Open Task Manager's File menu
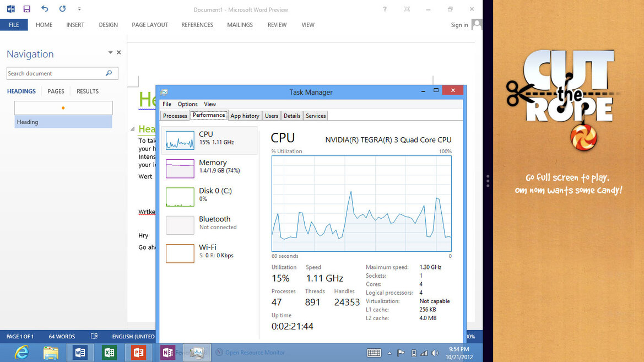 pos(167,104)
